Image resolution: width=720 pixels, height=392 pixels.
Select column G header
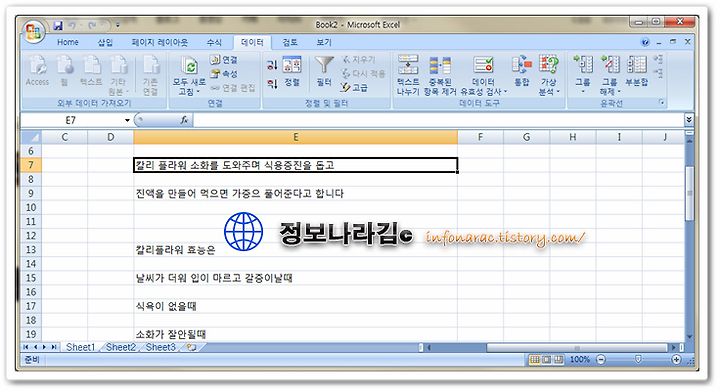coord(526,137)
